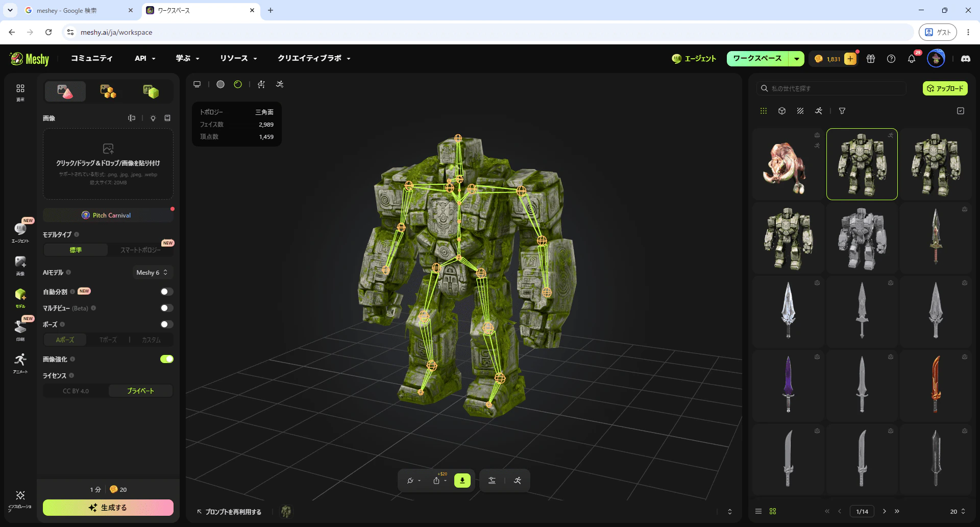Click the lightbulb tips icon beside 画像
Screen dimensions: 980x527
(153, 118)
